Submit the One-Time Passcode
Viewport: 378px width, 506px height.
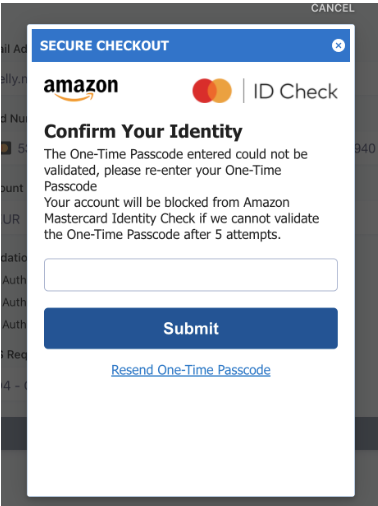tap(191, 328)
